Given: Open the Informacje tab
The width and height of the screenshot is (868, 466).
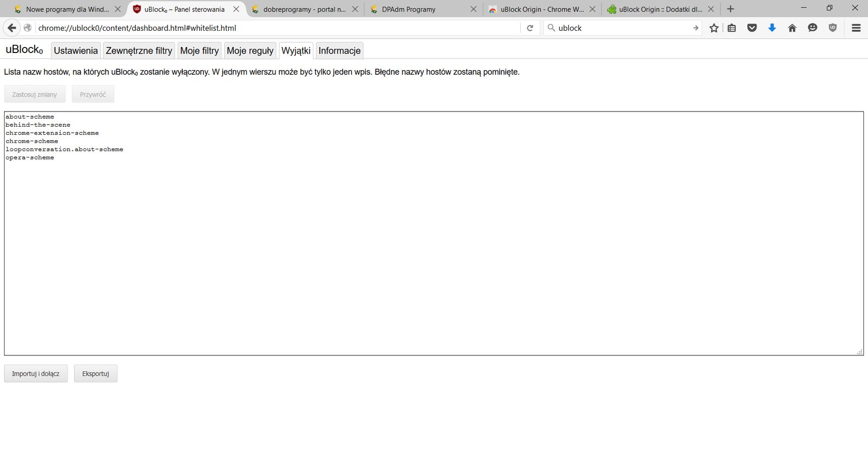Looking at the screenshot, I should click(340, 50).
